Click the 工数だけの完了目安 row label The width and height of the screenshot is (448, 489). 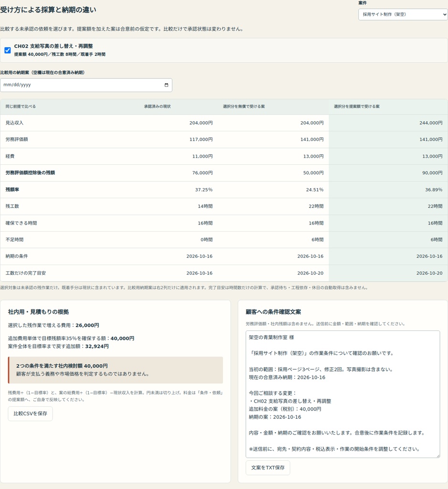[26, 273]
